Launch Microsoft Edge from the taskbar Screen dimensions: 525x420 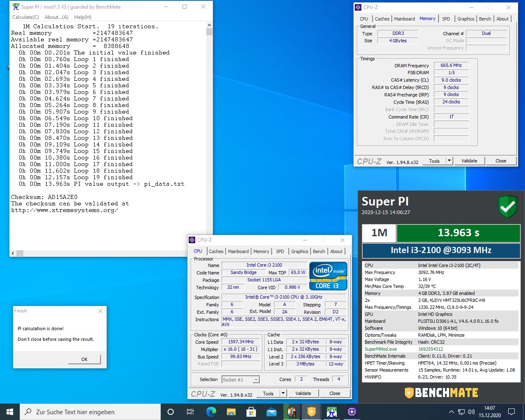211,412
